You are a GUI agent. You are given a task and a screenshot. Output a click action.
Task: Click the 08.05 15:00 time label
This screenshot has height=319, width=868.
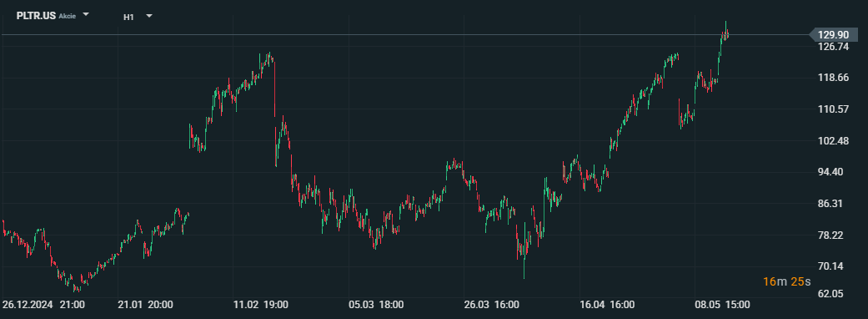click(x=723, y=305)
